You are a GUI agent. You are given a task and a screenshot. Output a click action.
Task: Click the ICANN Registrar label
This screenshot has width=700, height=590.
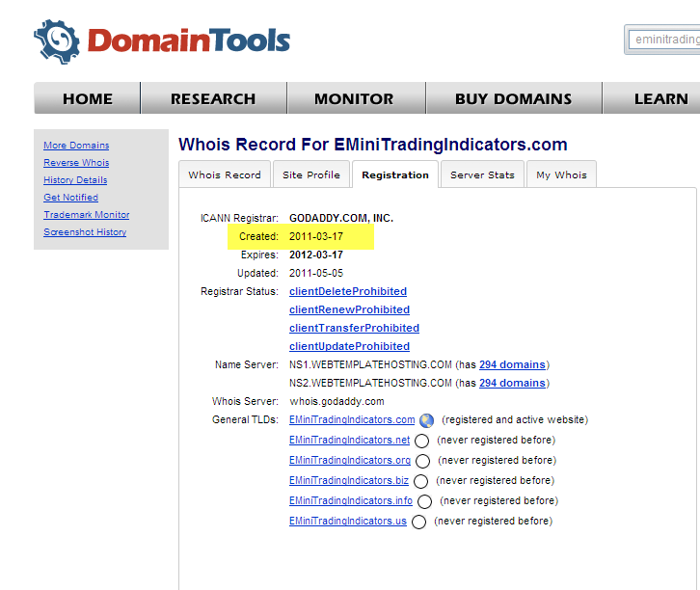point(239,218)
